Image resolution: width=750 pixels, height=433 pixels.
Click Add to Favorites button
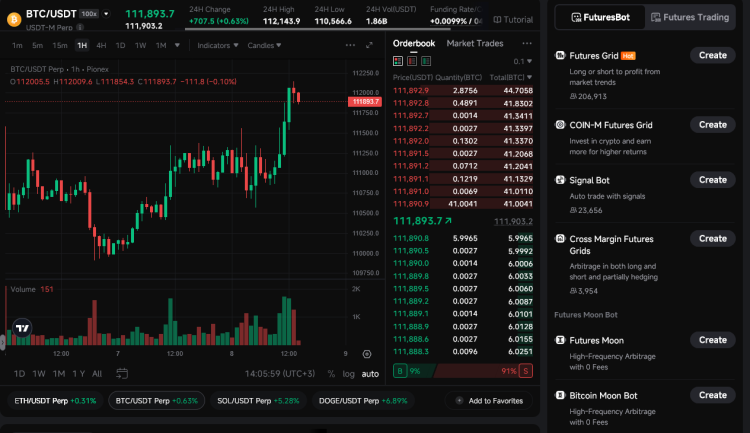click(x=490, y=401)
